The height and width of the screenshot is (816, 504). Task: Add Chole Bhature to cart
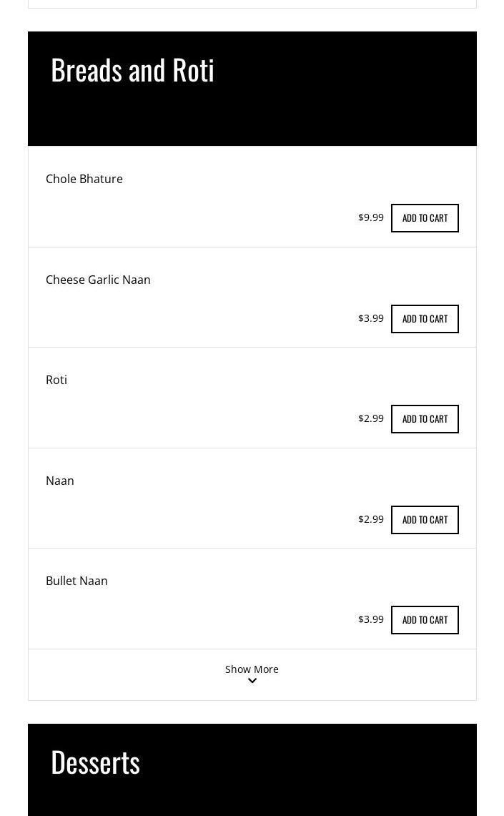[425, 218]
